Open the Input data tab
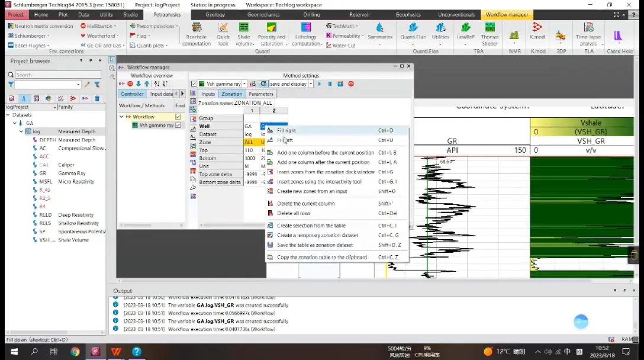644x360 pixels. click(162, 94)
